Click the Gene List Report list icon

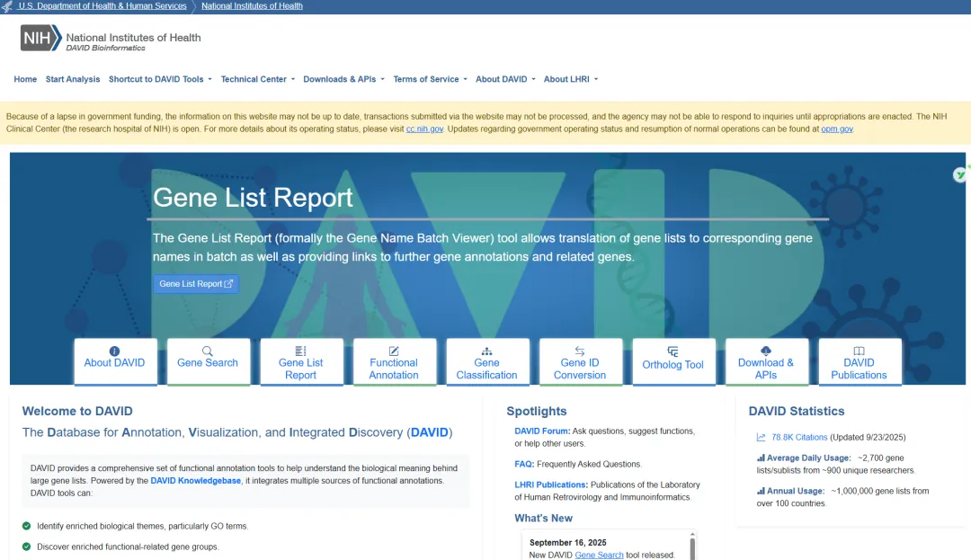300,351
